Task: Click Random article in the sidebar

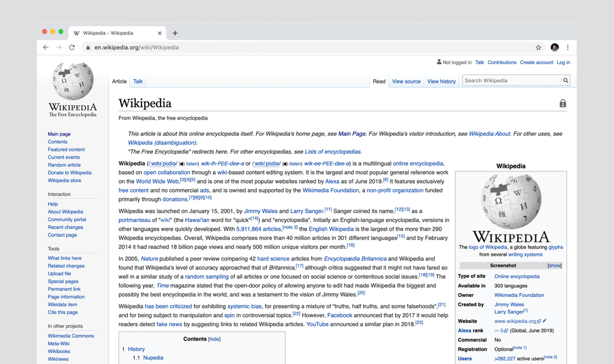Action: [x=64, y=164]
